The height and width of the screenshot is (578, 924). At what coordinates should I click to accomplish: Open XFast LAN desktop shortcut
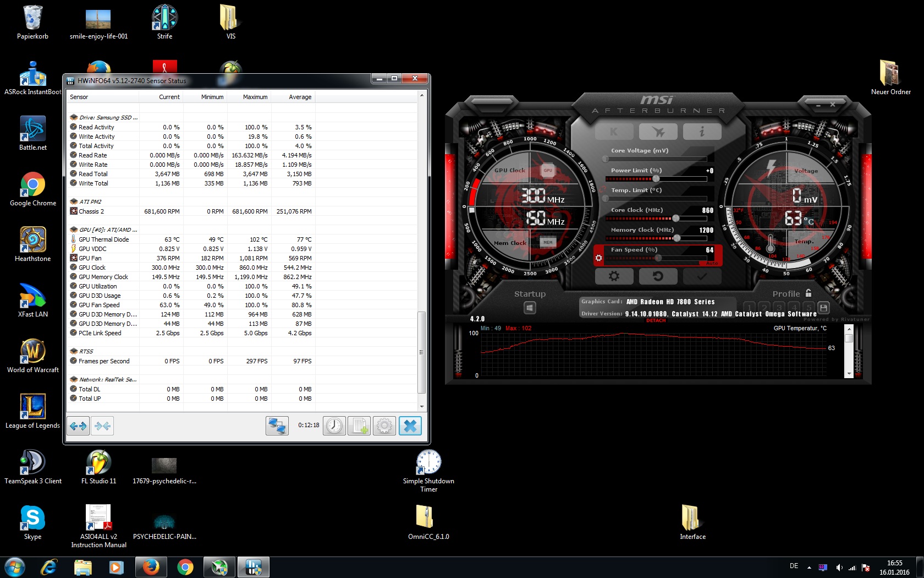(x=33, y=300)
